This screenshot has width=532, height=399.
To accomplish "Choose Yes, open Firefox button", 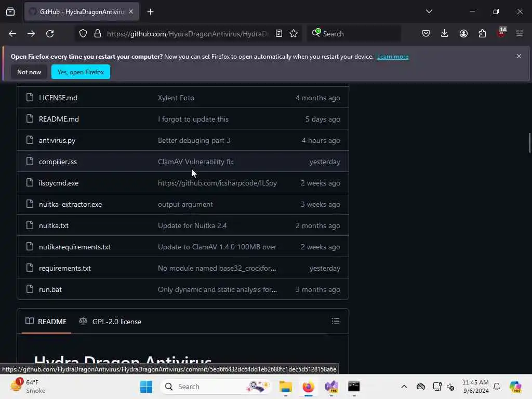I will [x=81, y=72].
